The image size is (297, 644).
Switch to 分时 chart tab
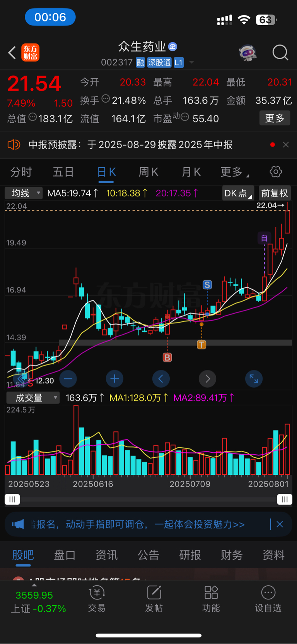(x=21, y=172)
